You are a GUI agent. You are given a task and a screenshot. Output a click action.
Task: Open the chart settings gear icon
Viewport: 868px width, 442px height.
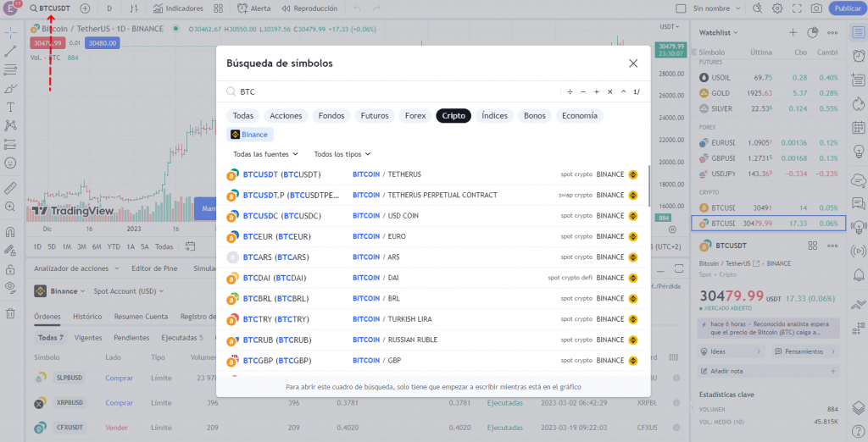777,8
